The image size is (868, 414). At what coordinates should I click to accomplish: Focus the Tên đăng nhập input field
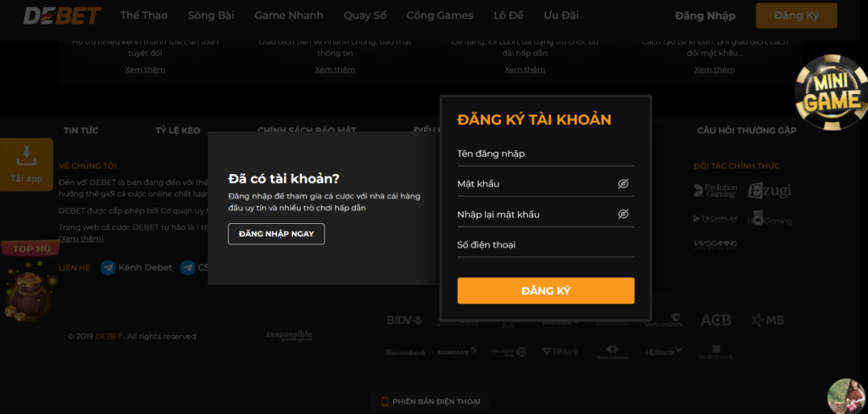click(546, 154)
